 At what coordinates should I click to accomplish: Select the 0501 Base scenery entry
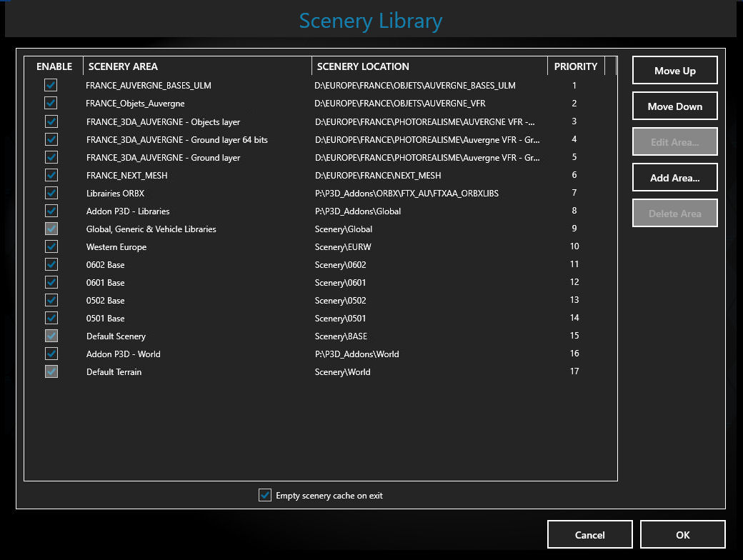(105, 319)
